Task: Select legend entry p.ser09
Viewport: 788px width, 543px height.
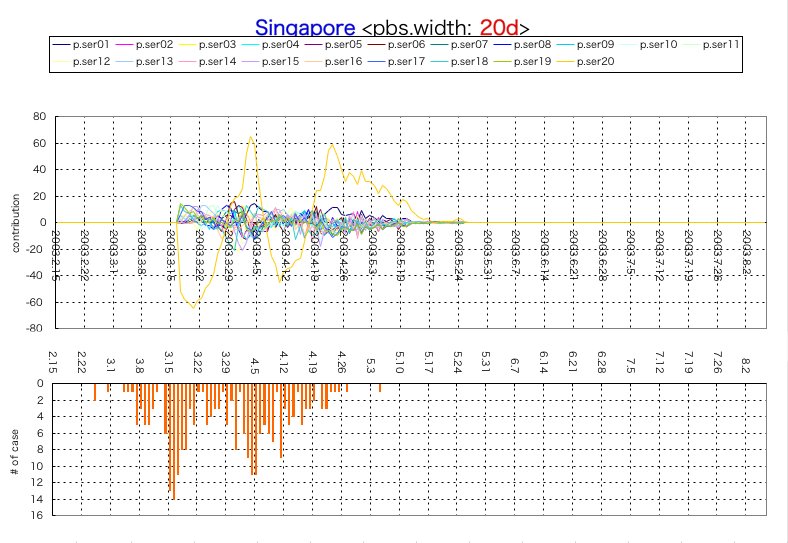Action: 585,45
